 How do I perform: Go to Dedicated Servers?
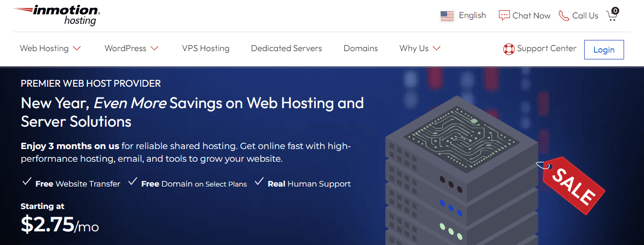[286, 48]
